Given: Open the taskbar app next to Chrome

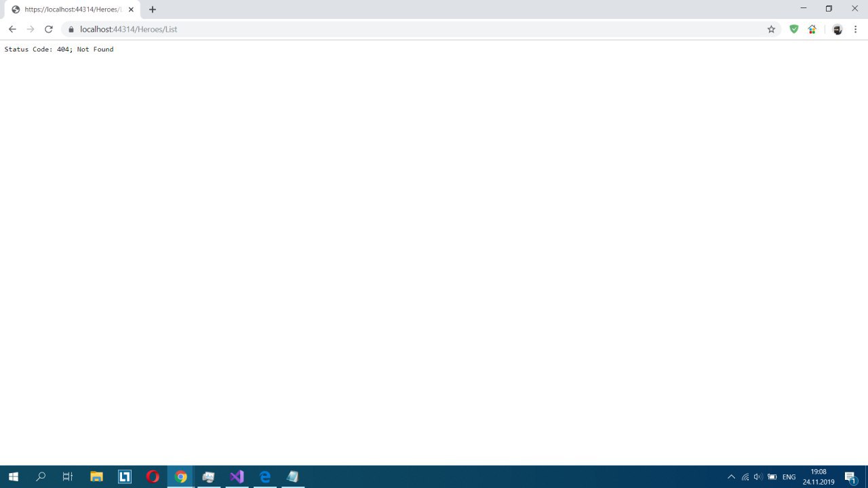Looking at the screenshot, I should click(209, 476).
